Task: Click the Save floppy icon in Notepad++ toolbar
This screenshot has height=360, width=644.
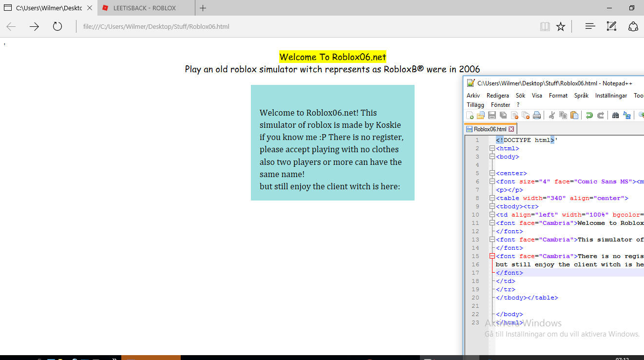Action: point(492,116)
